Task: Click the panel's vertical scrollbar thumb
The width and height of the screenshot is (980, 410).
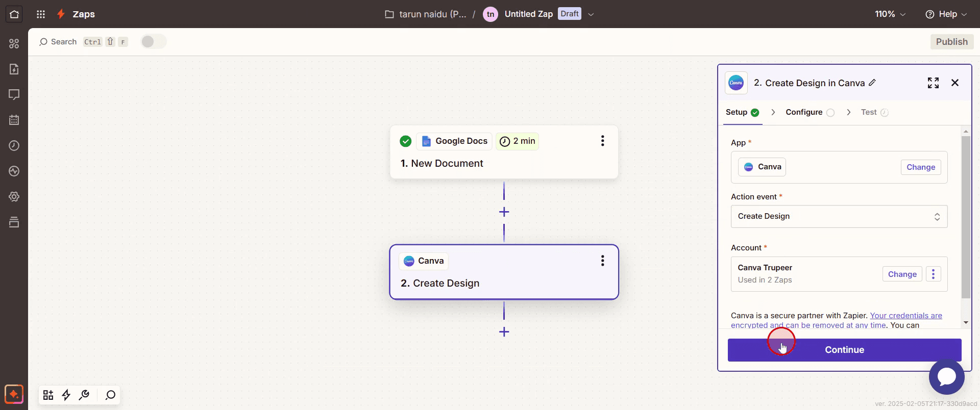Action: point(965,217)
